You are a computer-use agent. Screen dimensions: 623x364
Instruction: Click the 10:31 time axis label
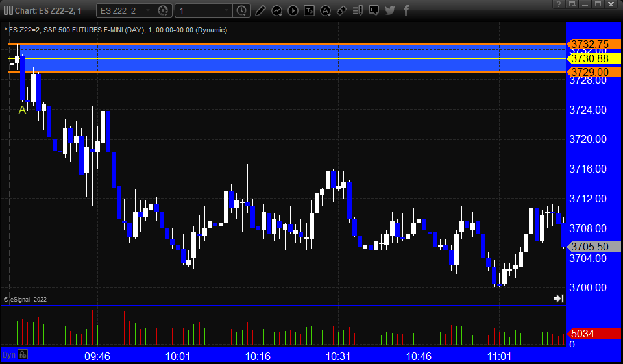tap(338, 356)
